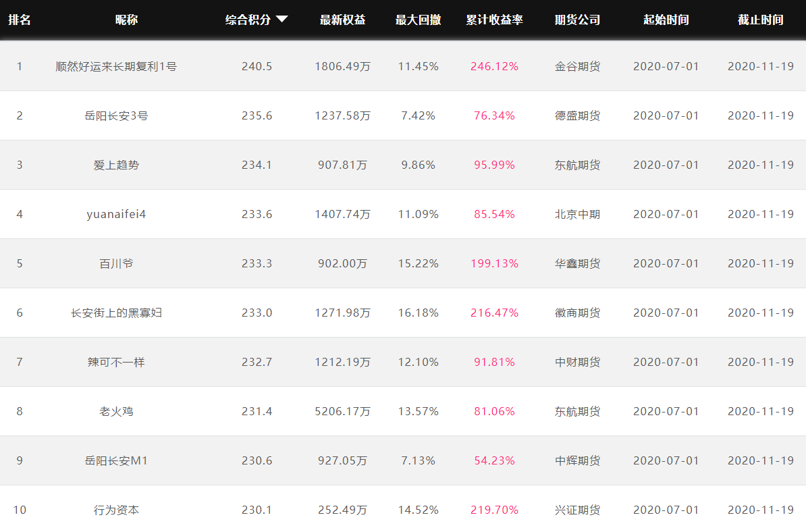Image resolution: width=806 pixels, height=532 pixels.
Task: Click equity value 1806.49万
Action: pos(342,66)
